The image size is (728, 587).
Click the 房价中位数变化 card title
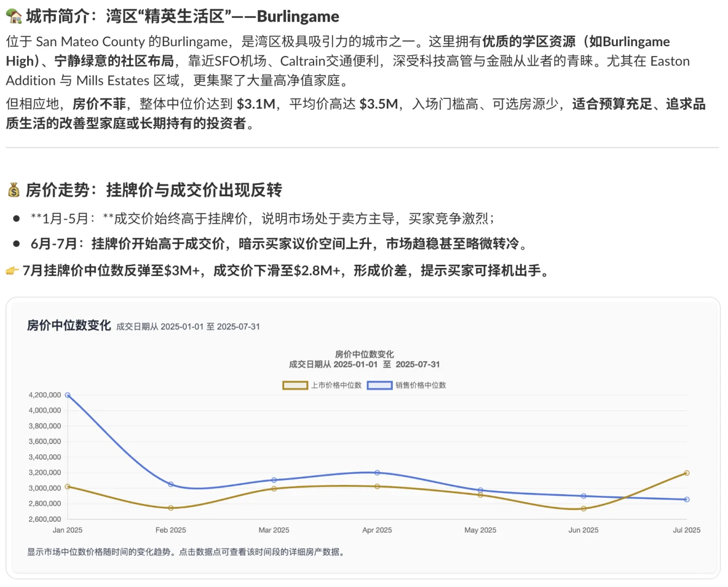[69, 326]
